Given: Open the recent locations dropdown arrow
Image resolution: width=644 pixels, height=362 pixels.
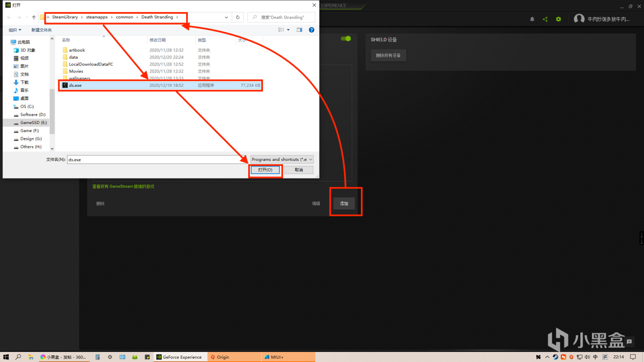Looking at the screenshot, I should [x=27, y=17].
